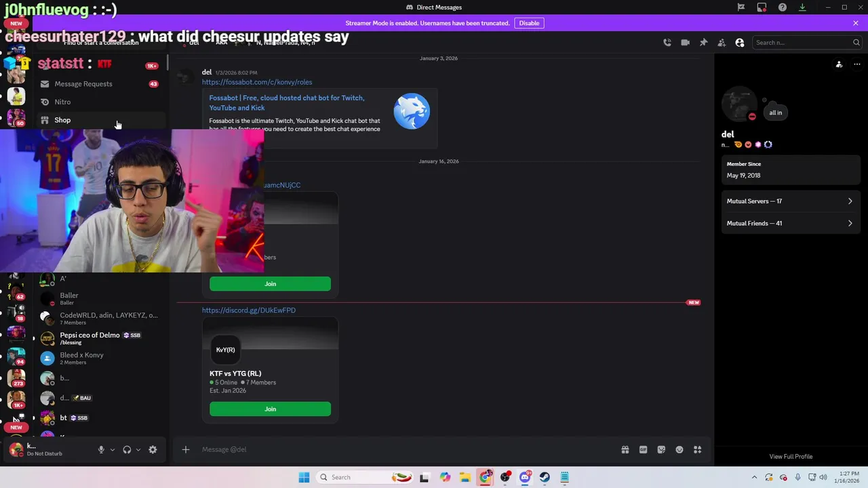
Task: Click the KvY(R) server icon
Action: [x=225, y=350]
